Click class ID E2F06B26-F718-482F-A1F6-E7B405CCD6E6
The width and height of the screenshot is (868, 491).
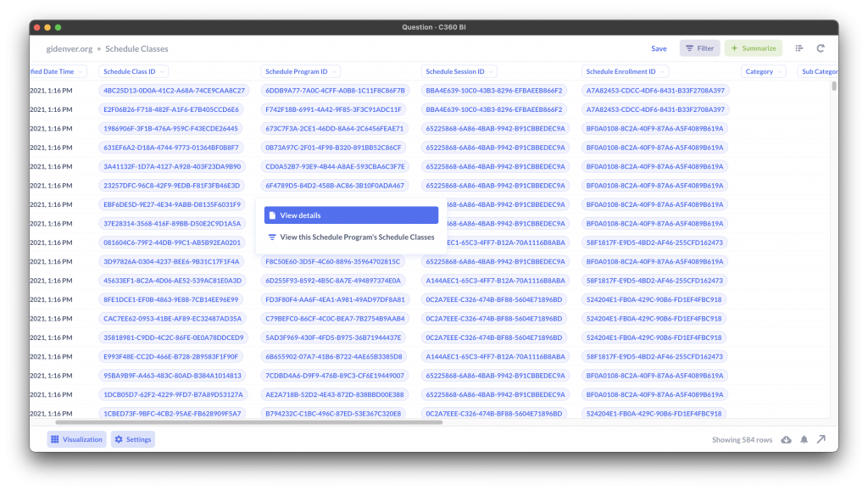pos(171,109)
